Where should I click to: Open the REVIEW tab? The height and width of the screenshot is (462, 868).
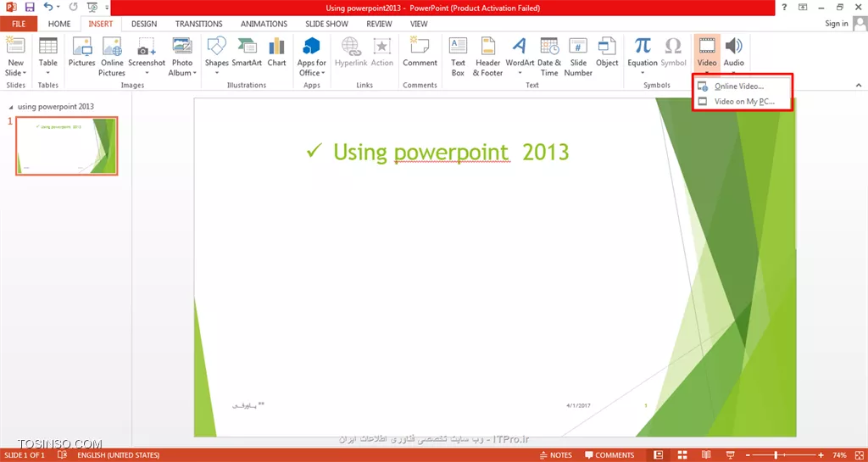point(379,24)
